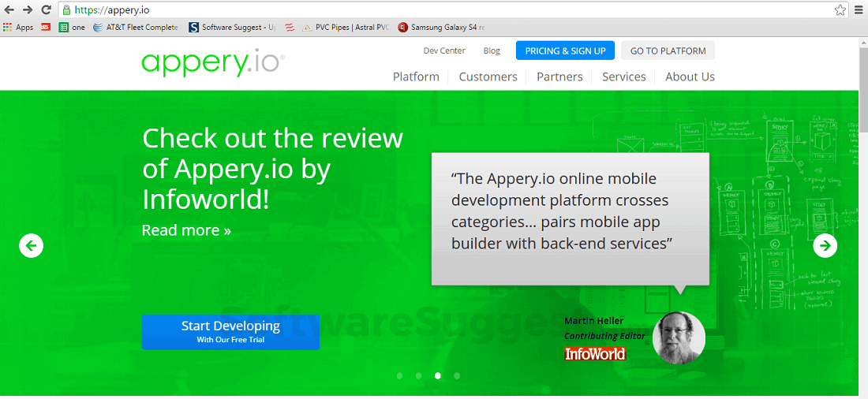868x399 pixels.
Task: Select the third carousel dot
Action: (x=438, y=376)
